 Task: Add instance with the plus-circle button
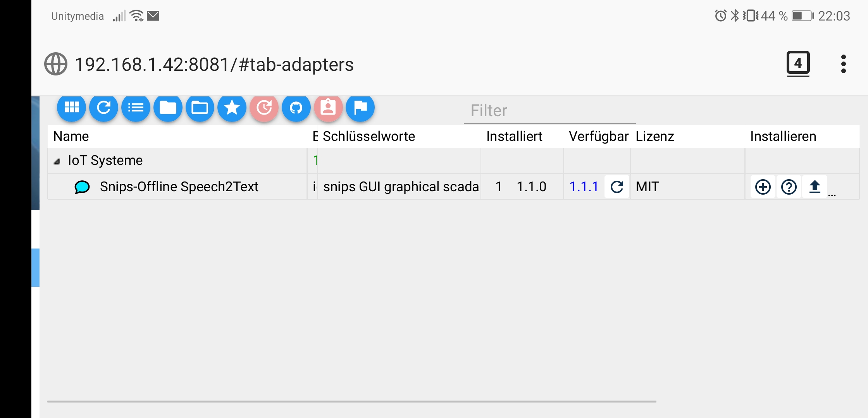(763, 187)
